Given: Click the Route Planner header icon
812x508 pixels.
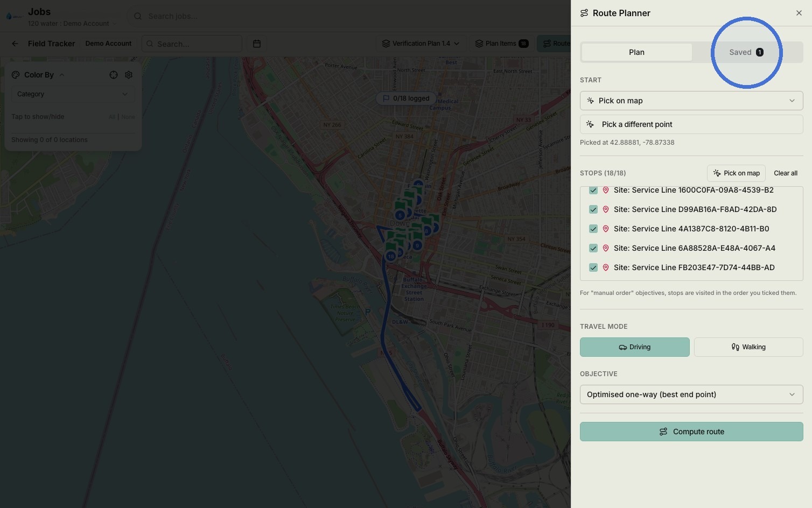Looking at the screenshot, I should point(584,13).
